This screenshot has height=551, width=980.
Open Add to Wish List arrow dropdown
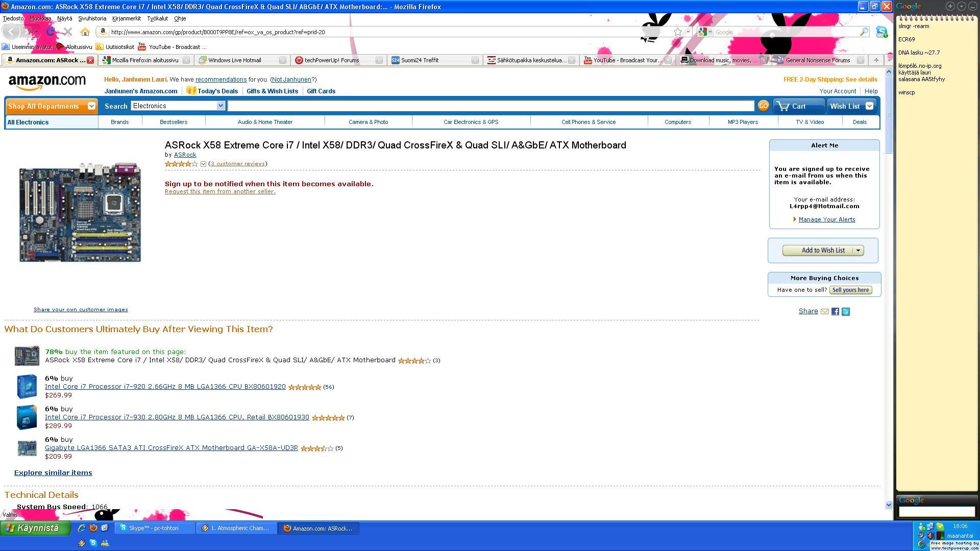(858, 251)
